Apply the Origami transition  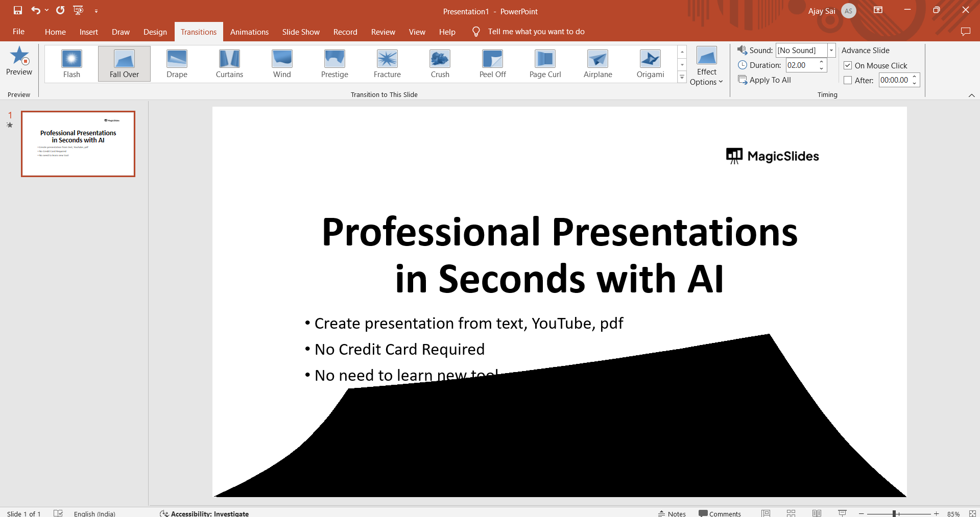click(x=650, y=64)
